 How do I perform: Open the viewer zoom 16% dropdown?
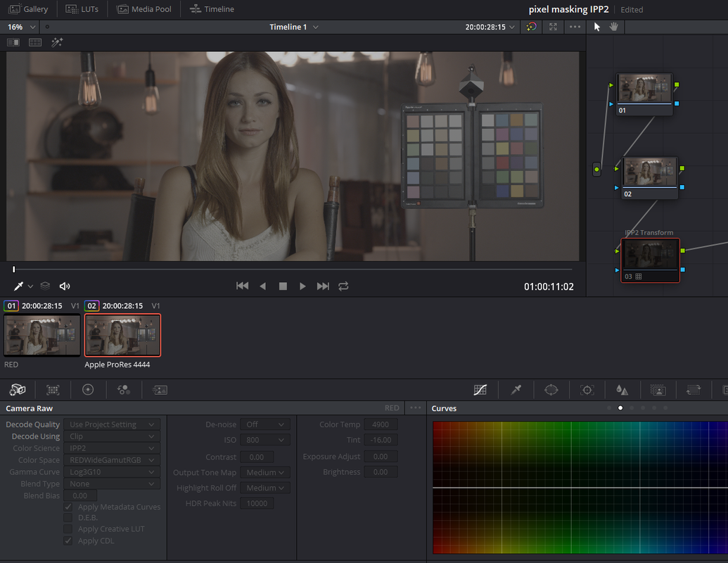point(21,27)
